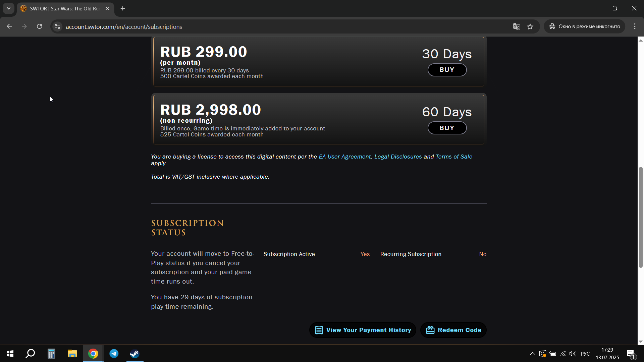
Task: Click the page's vertical scrollbar thumb
Action: [x=641, y=217]
